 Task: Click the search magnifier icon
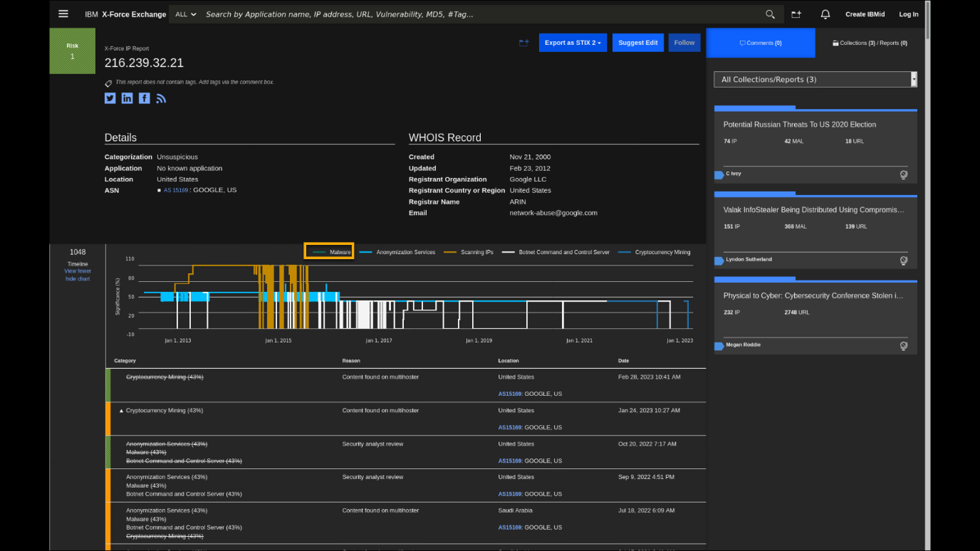coord(770,14)
